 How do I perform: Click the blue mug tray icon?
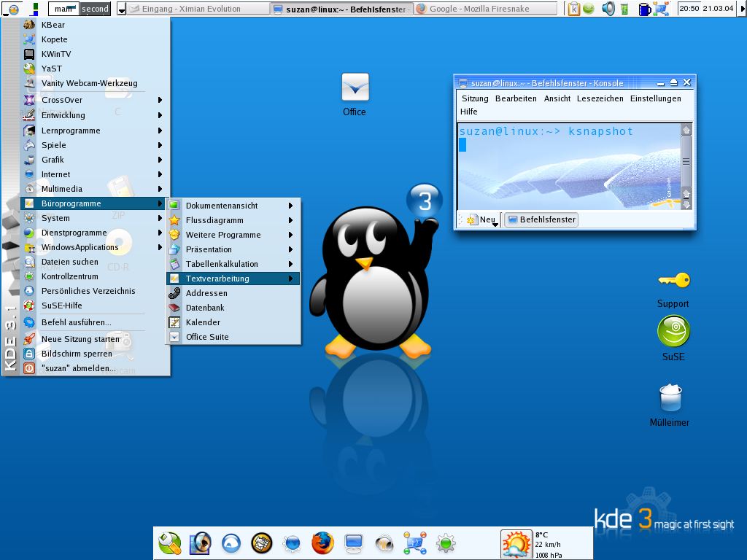coord(644,9)
